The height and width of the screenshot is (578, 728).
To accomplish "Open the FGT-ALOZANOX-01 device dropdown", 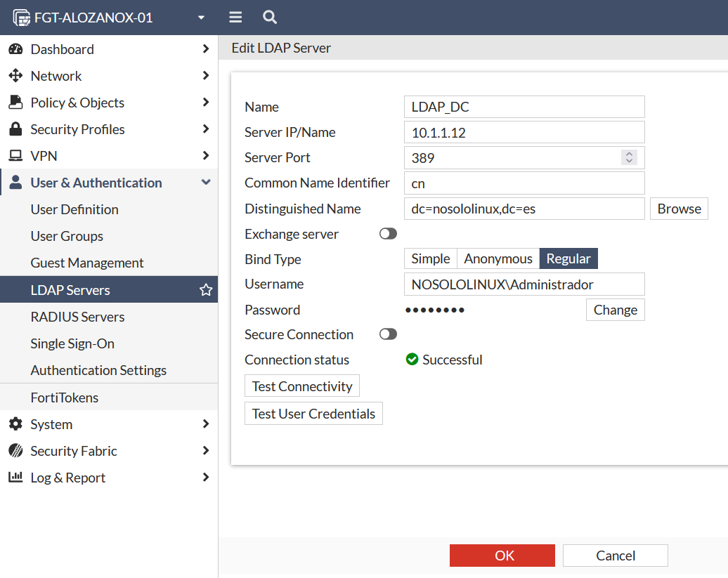I will [201, 18].
